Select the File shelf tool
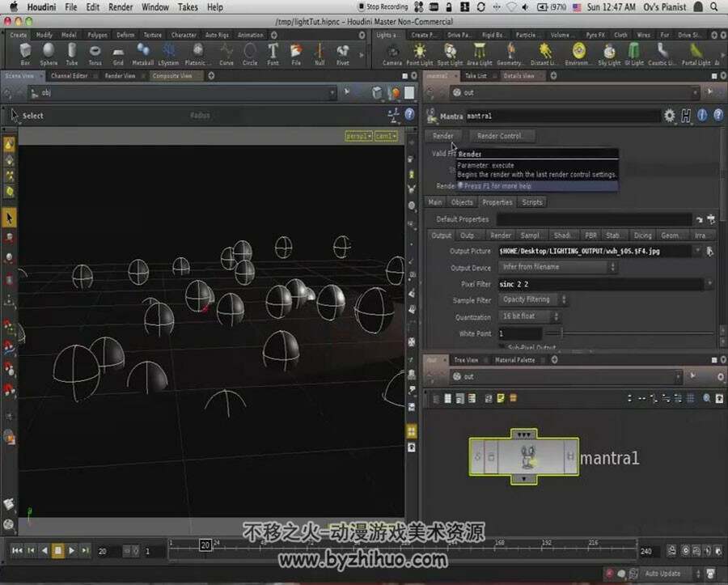 click(296, 54)
